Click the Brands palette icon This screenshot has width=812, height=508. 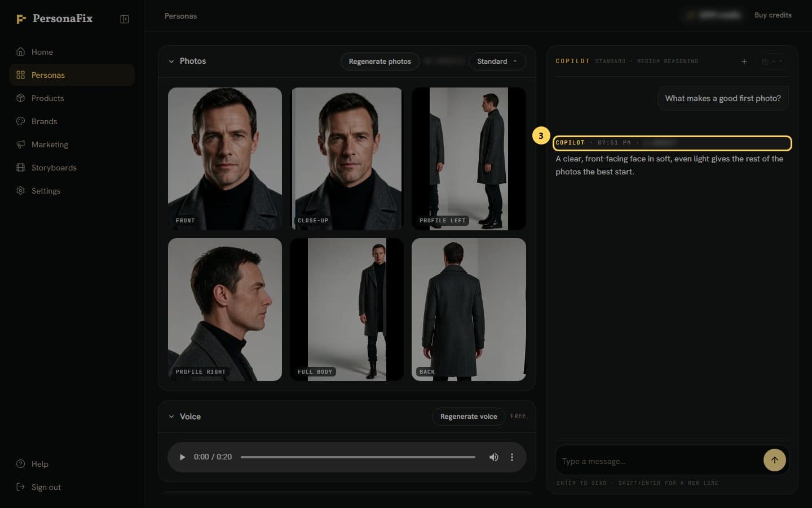pos(21,121)
